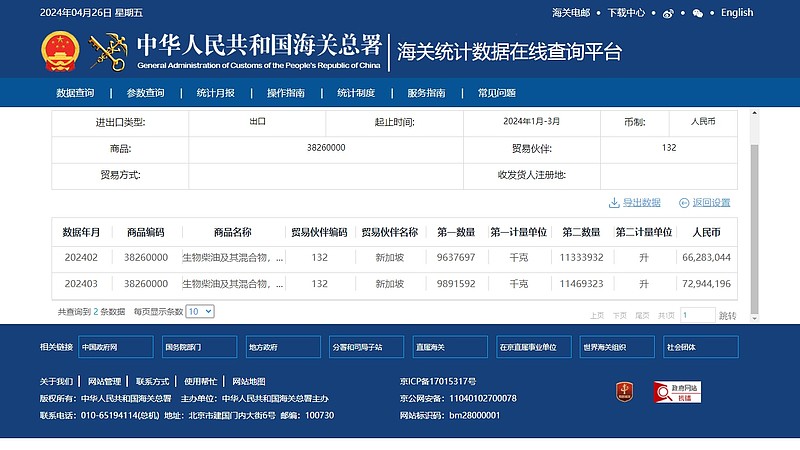Click the 网站地图 footer link
The width and height of the screenshot is (800, 450).
(249, 382)
